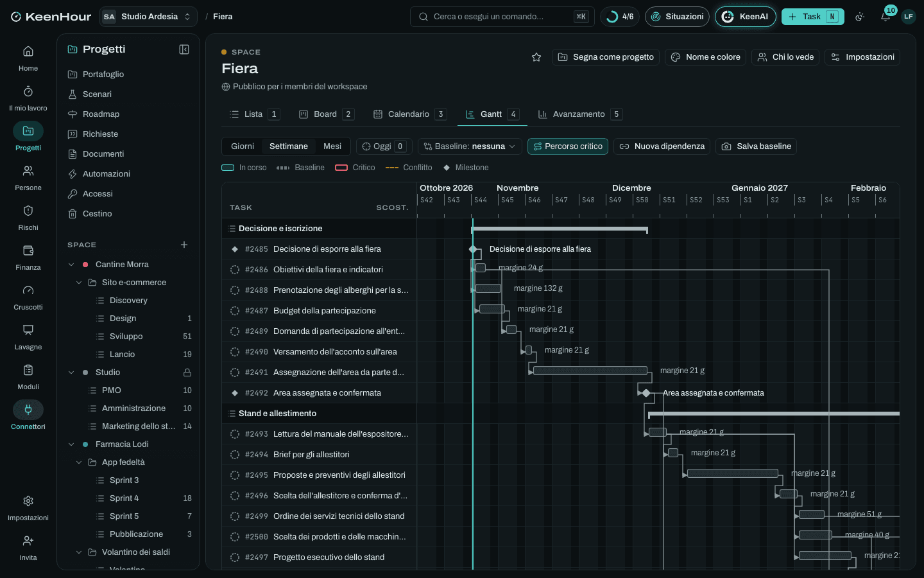Star the Fiera space as favorite
924x578 pixels.
pos(536,57)
